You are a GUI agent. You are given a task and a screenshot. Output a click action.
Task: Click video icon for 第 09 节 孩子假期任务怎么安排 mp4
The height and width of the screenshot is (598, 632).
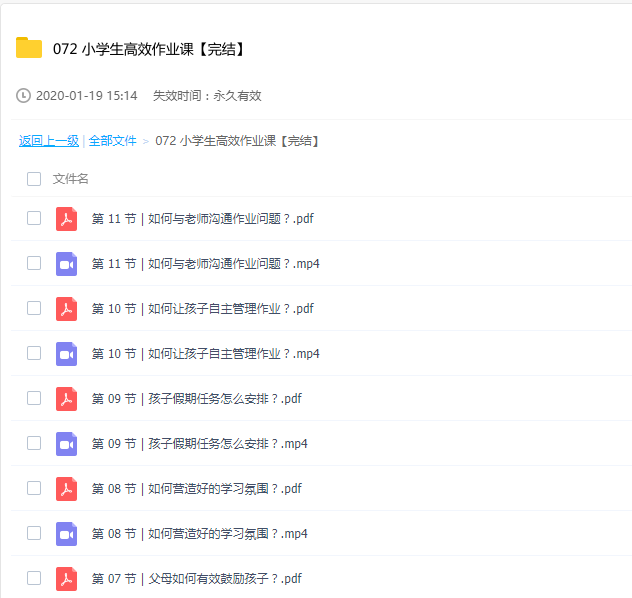tap(67, 444)
